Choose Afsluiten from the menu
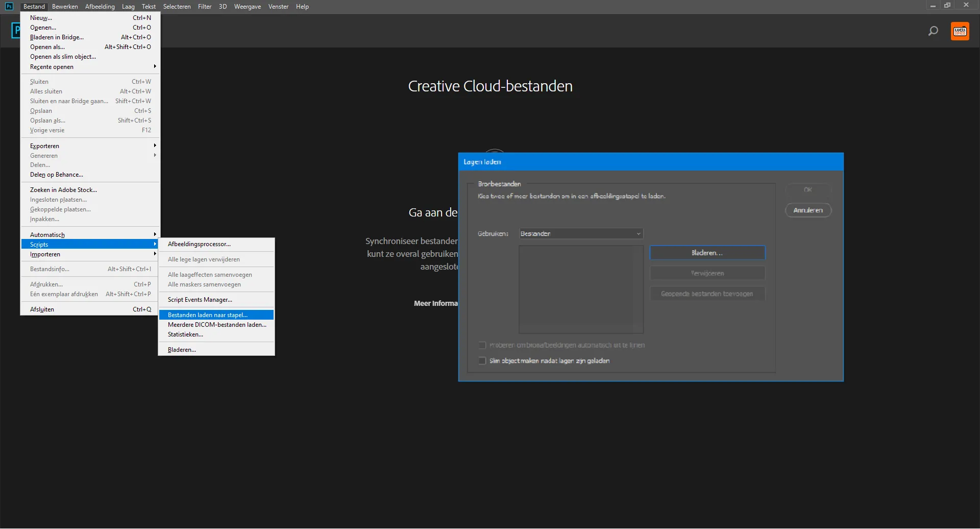The height and width of the screenshot is (529, 980). (x=90, y=309)
